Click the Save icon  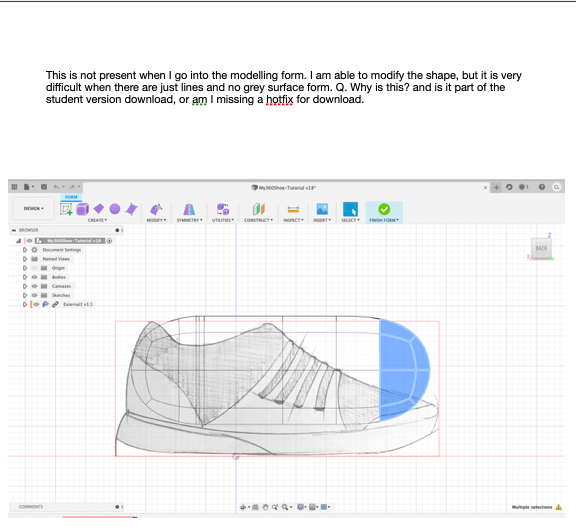(x=44, y=187)
